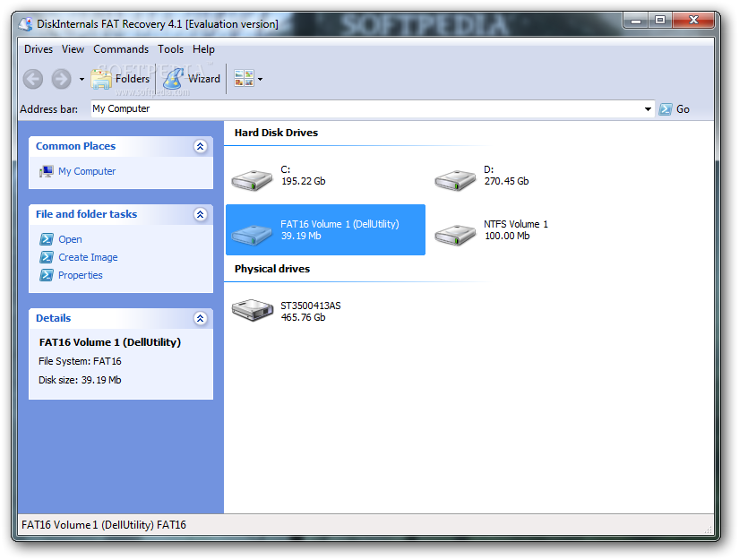Open the navigation history dropdown arrow

coord(82,79)
